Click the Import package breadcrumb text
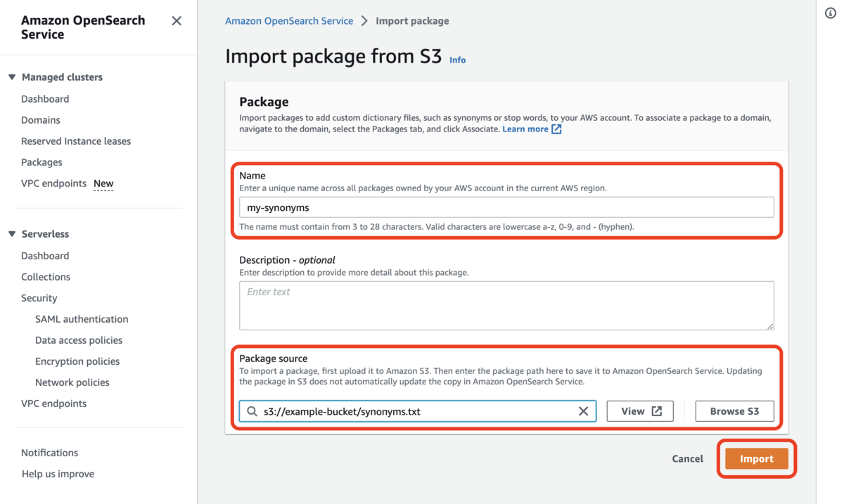844x504 pixels. click(412, 21)
